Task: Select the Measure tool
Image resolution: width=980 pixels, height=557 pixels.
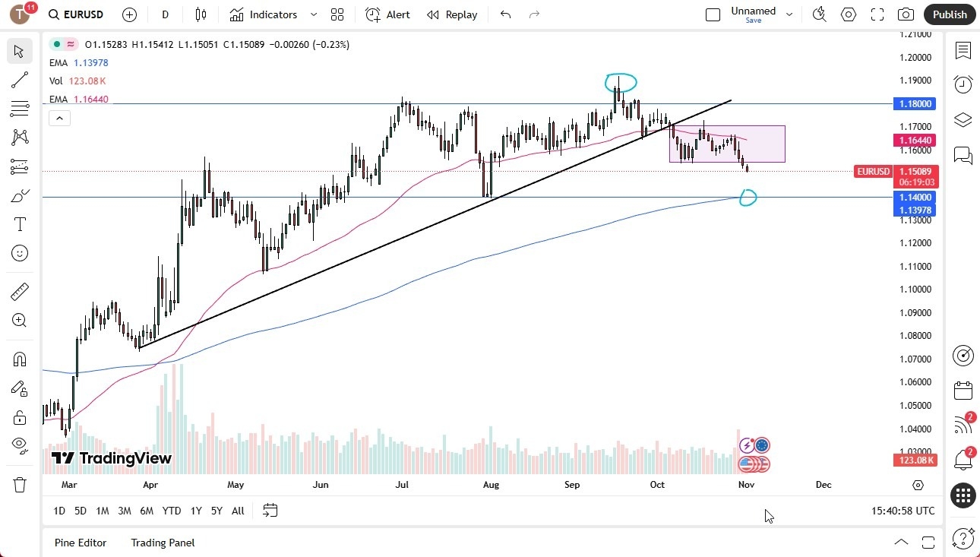Action: [19, 291]
